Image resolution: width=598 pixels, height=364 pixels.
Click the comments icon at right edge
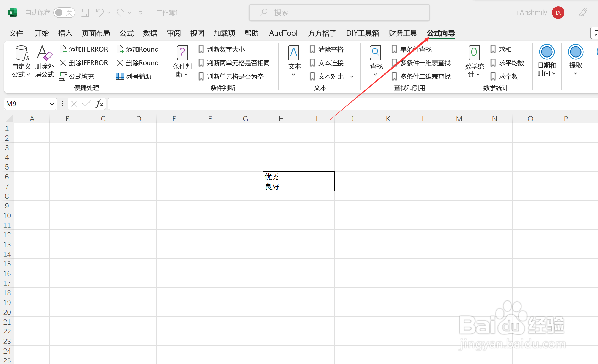tap(595, 33)
